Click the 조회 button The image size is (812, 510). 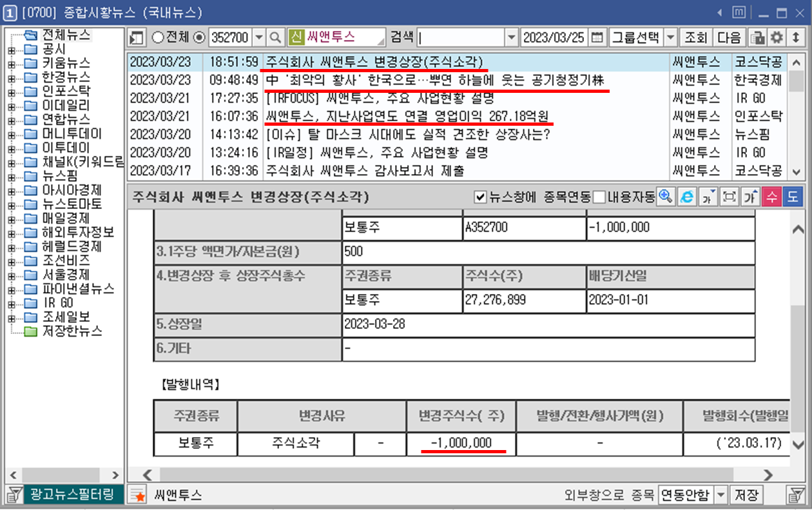click(696, 37)
